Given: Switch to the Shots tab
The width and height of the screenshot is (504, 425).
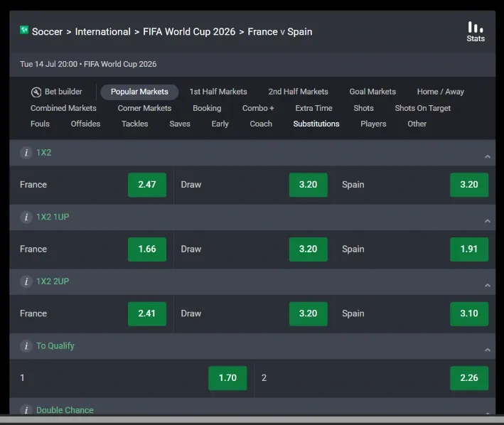Looking at the screenshot, I should click(x=363, y=108).
